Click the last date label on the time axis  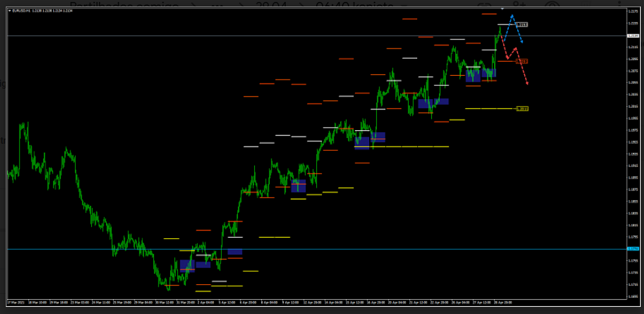click(x=504, y=302)
